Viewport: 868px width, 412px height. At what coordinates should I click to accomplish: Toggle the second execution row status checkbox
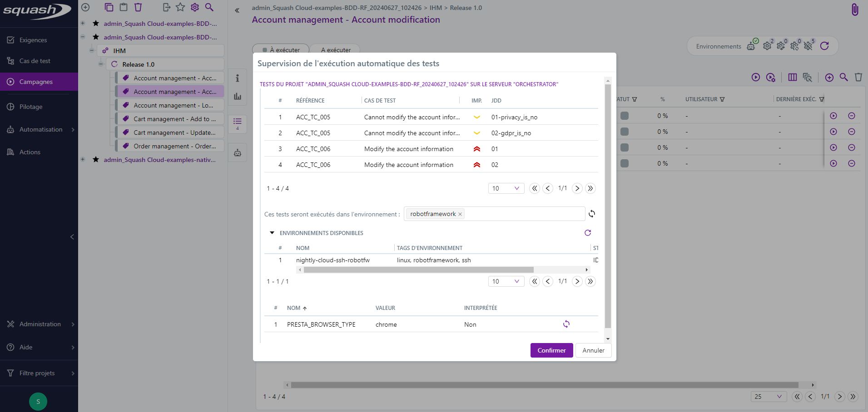point(625,132)
